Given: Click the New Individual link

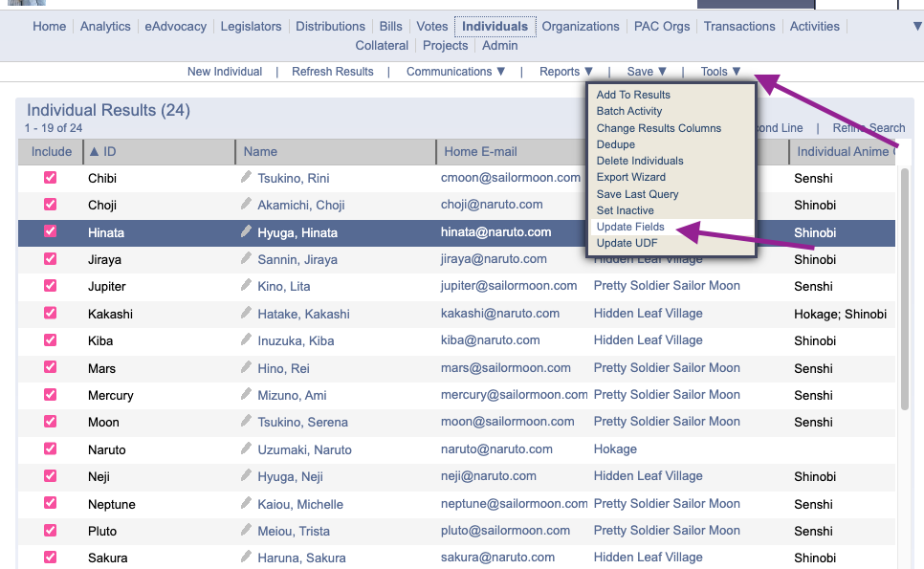Looking at the screenshot, I should coord(225,72).
